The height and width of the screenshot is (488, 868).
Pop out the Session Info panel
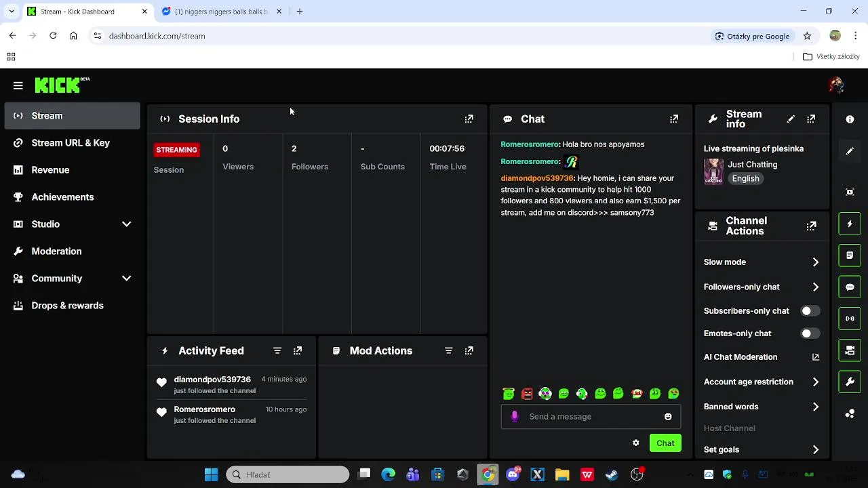(469, 119)
